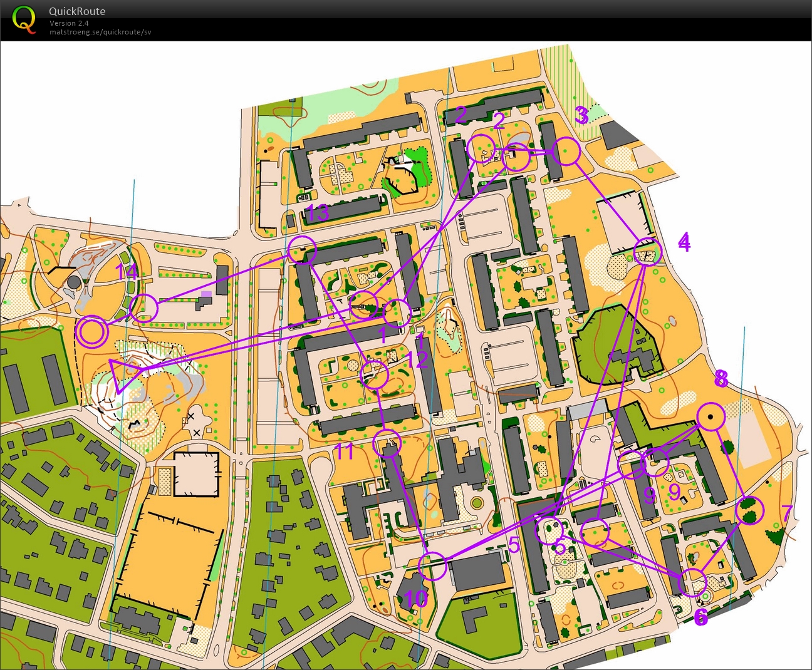Viewport: 812px width, 670px height.
Task: Click the QuickRoute Q logo icon
Action: 24,19
